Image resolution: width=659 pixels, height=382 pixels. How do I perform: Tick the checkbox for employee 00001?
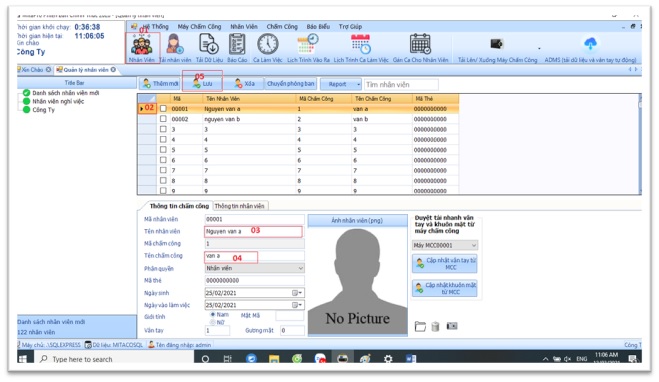[x=163, y=108]
